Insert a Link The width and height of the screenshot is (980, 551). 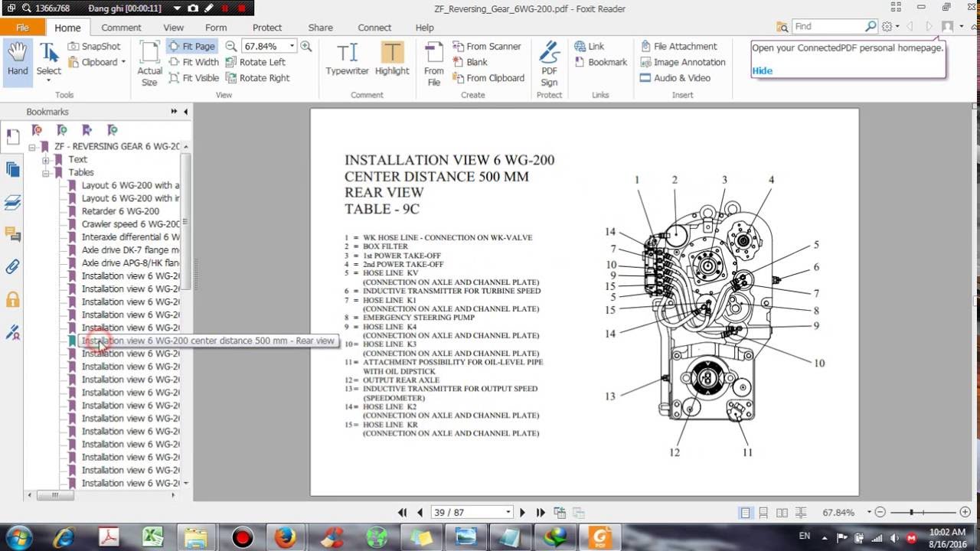tap(589, 47)
